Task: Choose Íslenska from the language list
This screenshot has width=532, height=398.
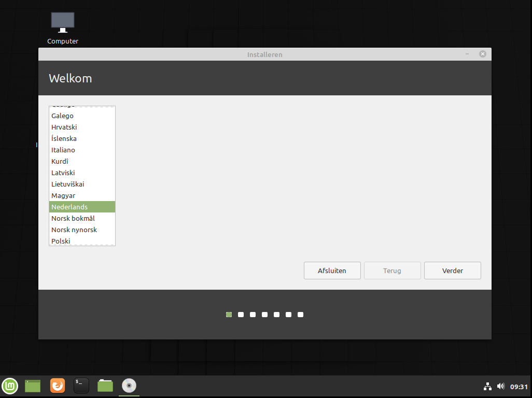Action: tap(64, 138)
